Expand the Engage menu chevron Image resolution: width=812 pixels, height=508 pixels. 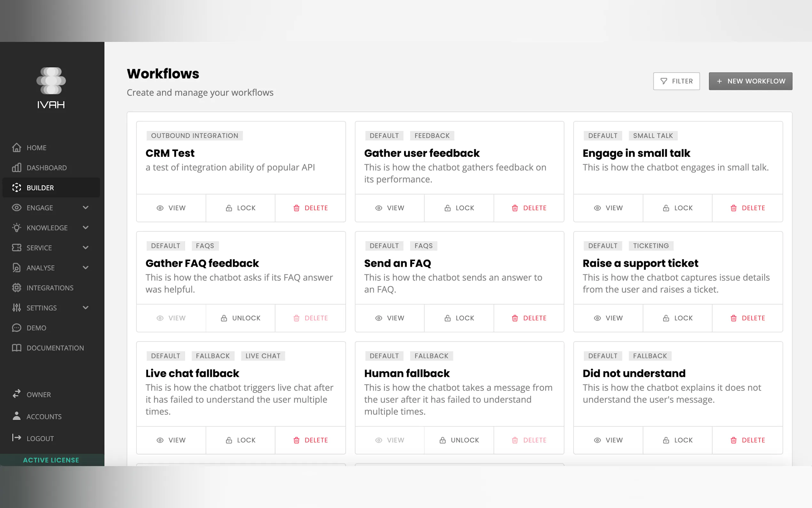86,208
